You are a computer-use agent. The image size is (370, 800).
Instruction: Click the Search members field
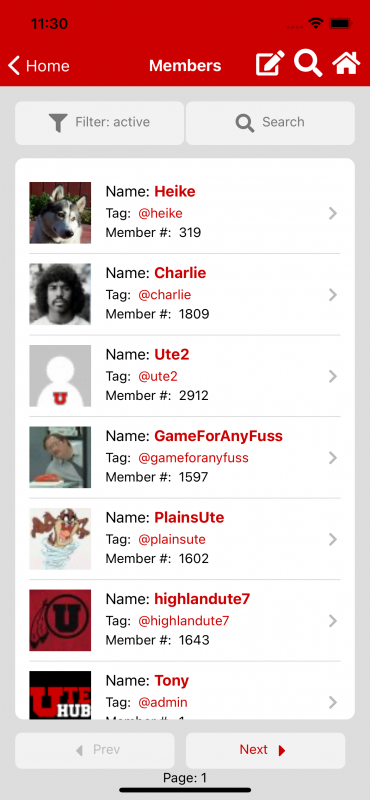[x=270, y=123]
